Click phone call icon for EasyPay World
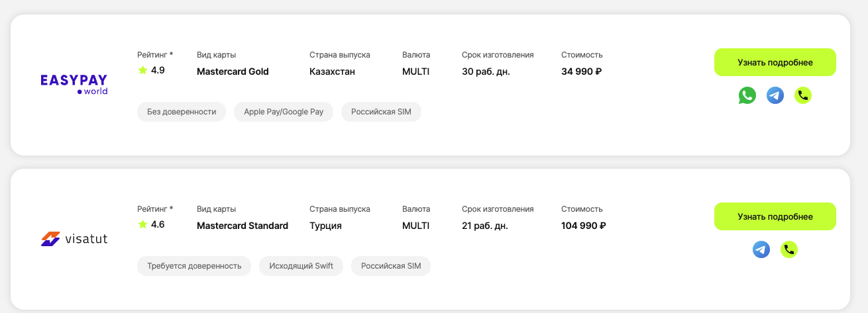This screenshot has width=868, height=313. 803,95
